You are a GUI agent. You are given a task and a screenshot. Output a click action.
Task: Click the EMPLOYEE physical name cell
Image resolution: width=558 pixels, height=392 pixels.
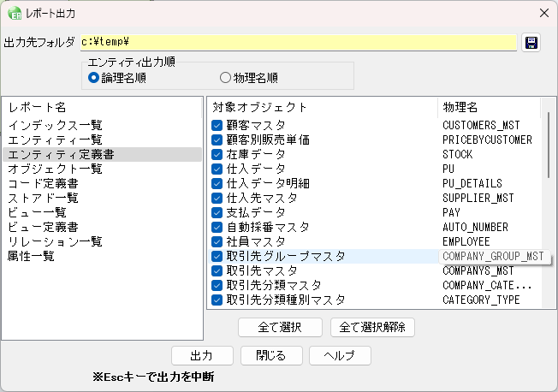[466, 241]
